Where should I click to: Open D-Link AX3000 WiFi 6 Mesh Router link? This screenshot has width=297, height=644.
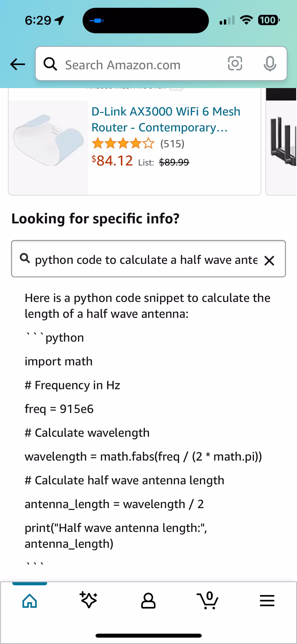[x=166, y=119]
